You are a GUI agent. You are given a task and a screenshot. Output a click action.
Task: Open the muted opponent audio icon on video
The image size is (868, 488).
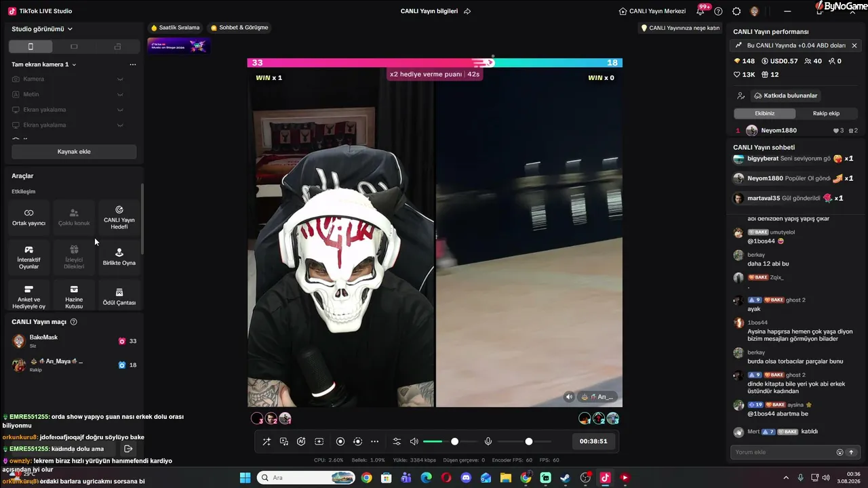[569, 397]
